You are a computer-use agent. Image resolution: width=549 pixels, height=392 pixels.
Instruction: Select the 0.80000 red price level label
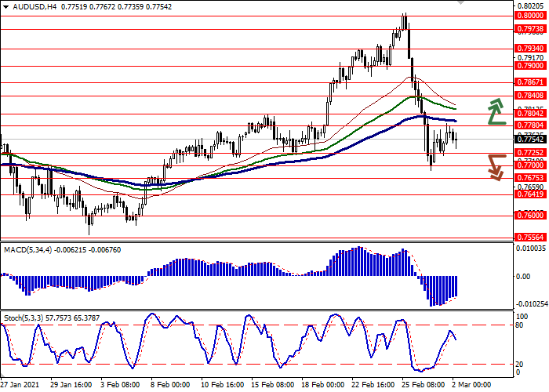pyautogui.click(x=530, y=16)
